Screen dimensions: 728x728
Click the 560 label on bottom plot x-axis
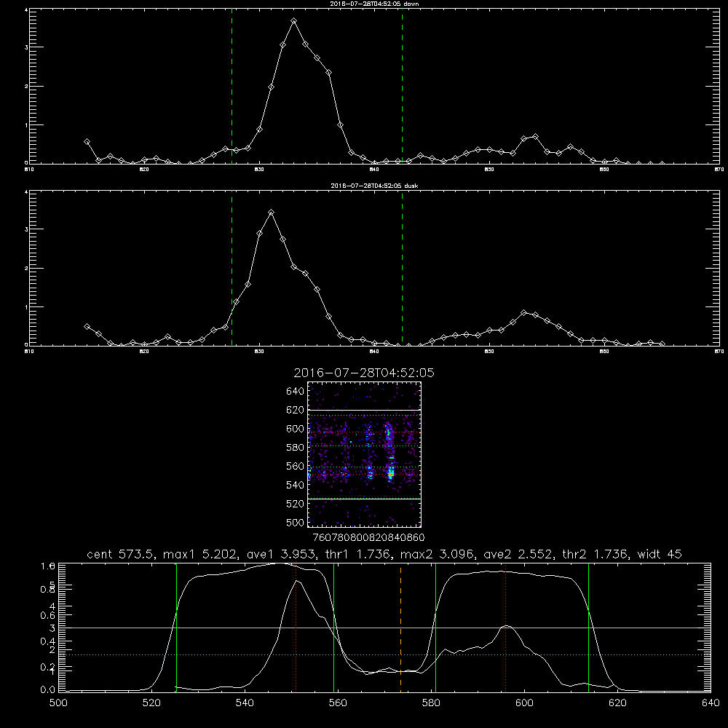[338, 703]
